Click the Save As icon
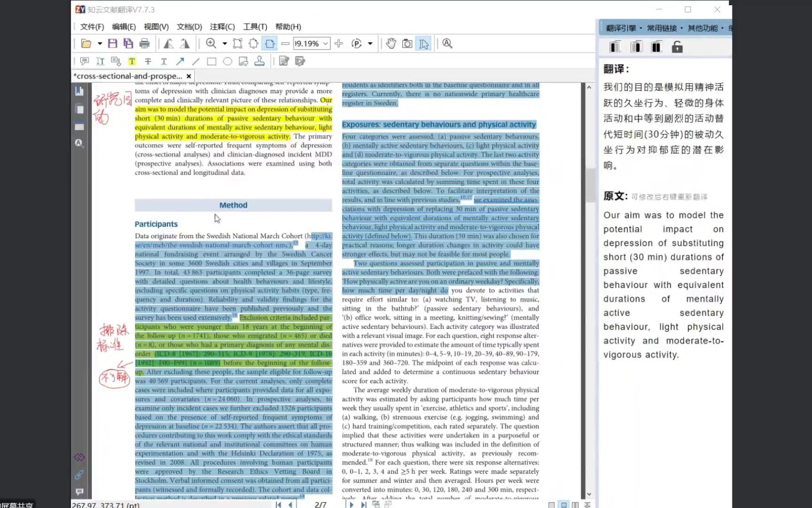The height and width of the screenshot is (508, 812). coord(128,44)
